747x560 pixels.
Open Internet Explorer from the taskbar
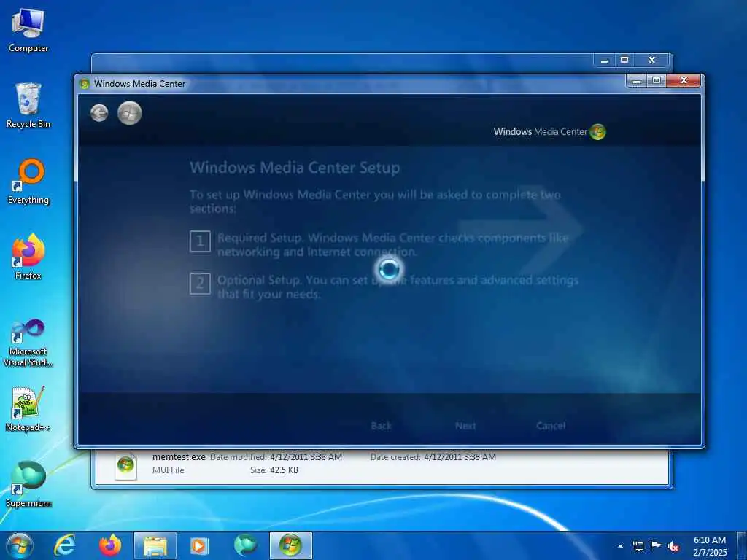tap(64, 545)
